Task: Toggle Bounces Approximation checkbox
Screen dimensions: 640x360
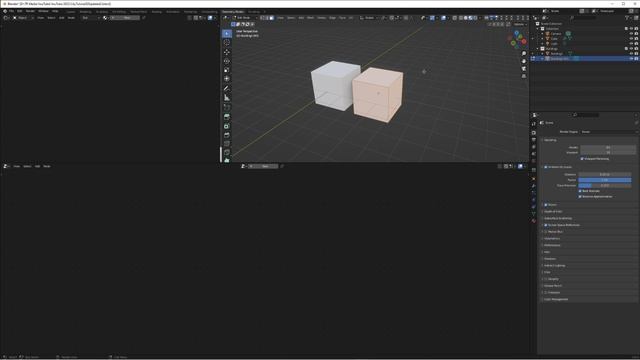Action: tap(580, 197)
